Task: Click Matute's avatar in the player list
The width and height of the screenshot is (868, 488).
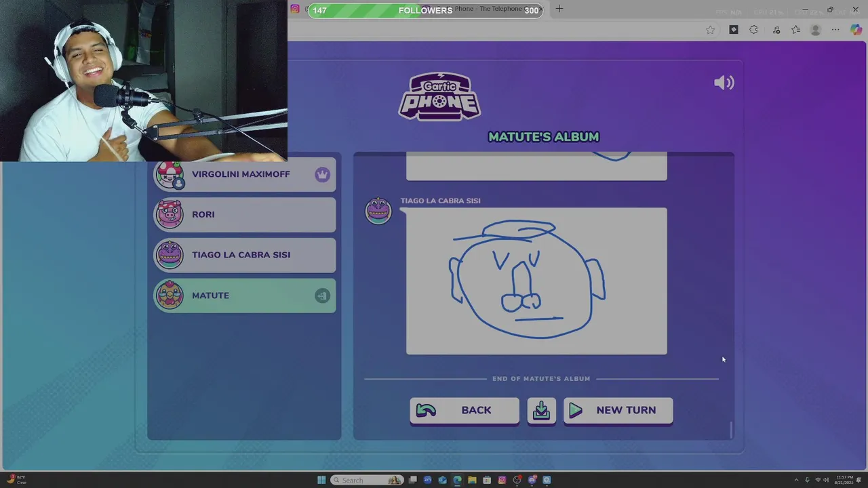Action: tap(170, 296)
